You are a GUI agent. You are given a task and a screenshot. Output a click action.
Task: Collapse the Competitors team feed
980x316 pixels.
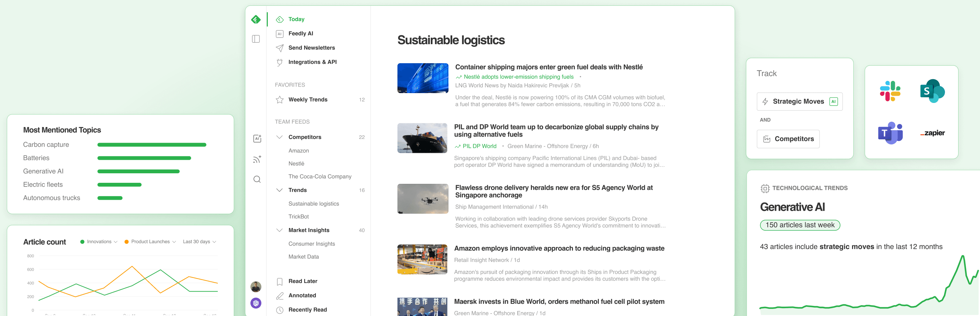[x=280, y=137]
